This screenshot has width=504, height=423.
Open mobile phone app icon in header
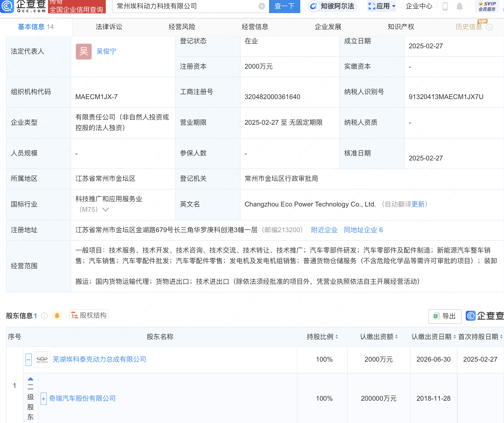coord(445,6)
